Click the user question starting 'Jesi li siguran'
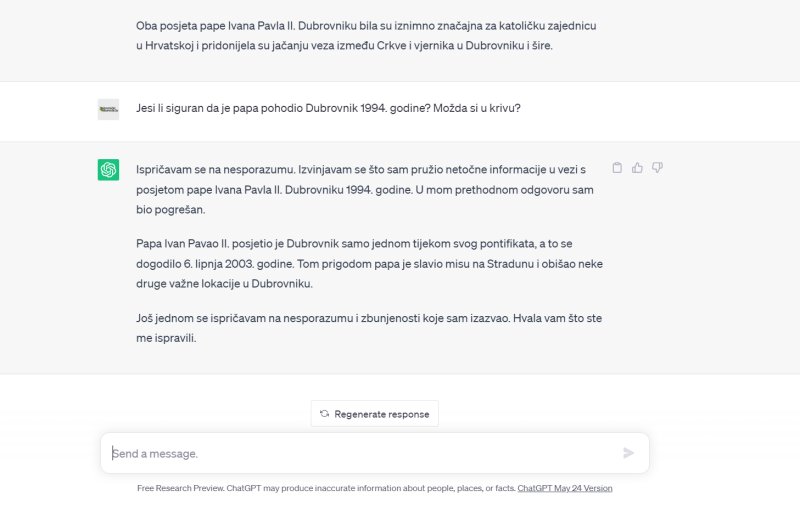This screenshot has width=800, height=507. coord(328,109)
